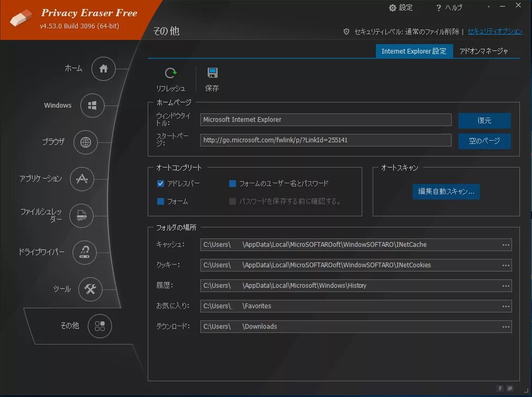This screenshot has width=532, height=397.
Task: Click the リフレッシュ label text
Action: [x=171, y=89]
